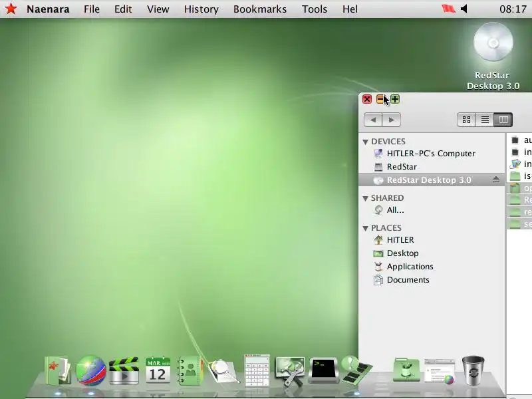Click the red flag icon in menu bar
This screenshot has width=532, height=399.
pyautogui.click(x=448, y=9)
